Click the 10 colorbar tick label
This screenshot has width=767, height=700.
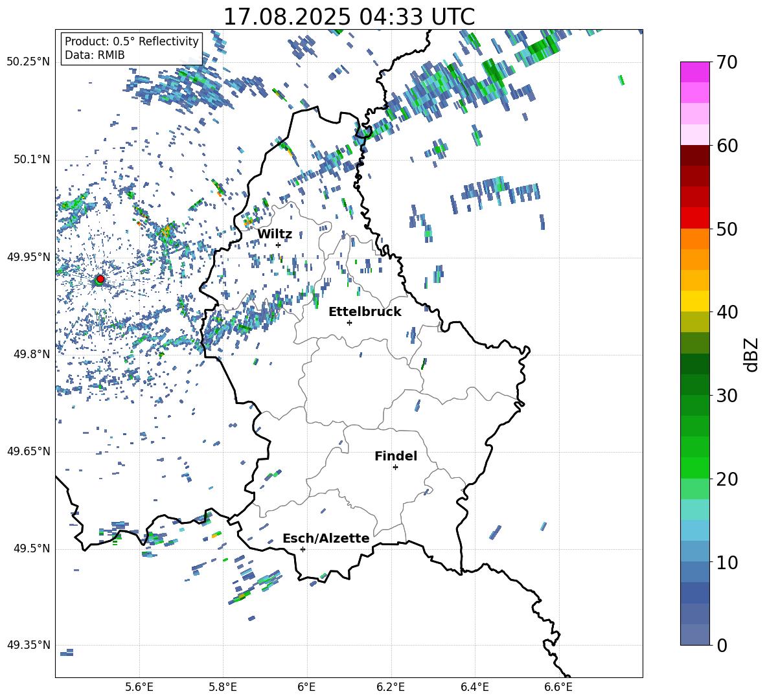point(727,562)
